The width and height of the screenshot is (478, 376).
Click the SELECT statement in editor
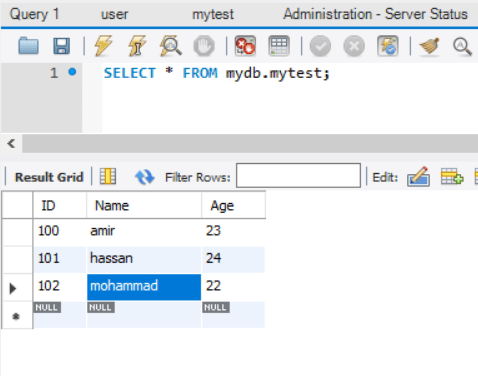pyautogui.click(x=217, y=73)
